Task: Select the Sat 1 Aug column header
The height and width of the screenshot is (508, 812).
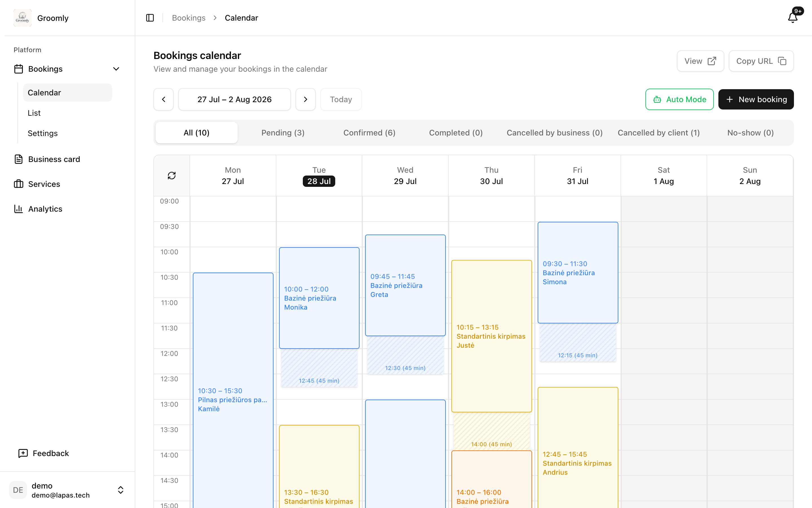Action: coord(664,176)
